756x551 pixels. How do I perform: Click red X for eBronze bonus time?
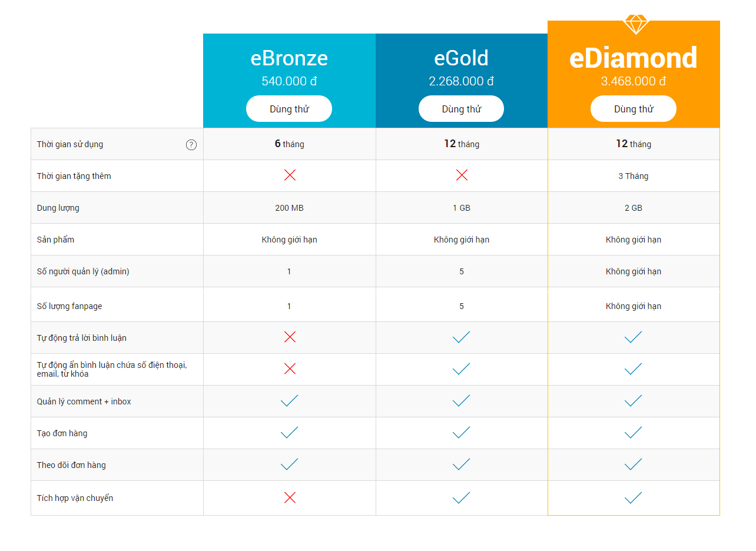point(290,175)
